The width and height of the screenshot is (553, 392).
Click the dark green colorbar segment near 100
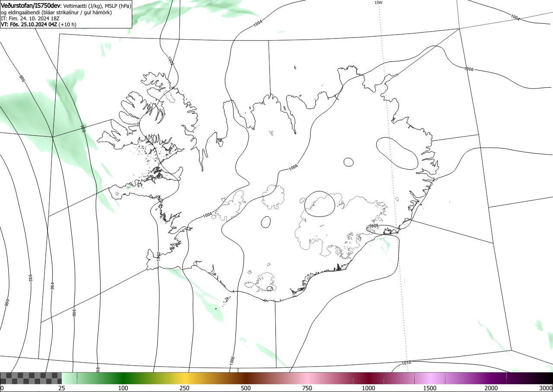point(123,378)
